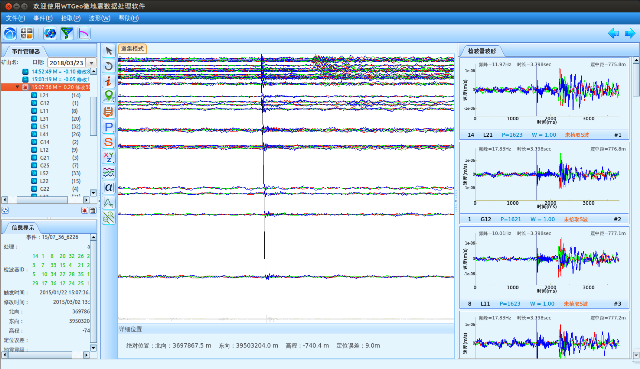Select the green location pin tool
Image resolution: width=640 pixels, height=369 pixels.
[x=109, y=96]
